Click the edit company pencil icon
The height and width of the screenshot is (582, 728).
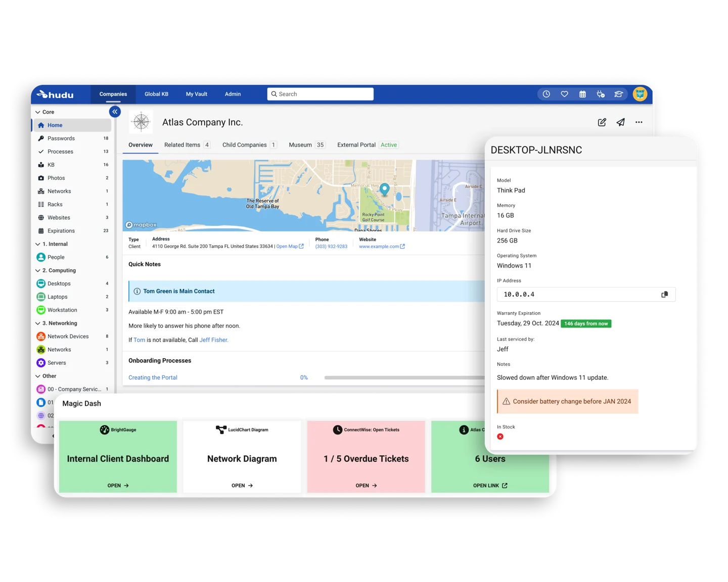pyautogui.click(x=602, y=122)
